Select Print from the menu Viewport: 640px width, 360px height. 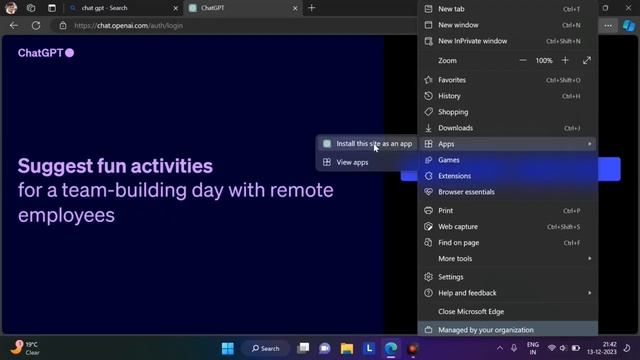pyautogui.click(x=507, y=211)
